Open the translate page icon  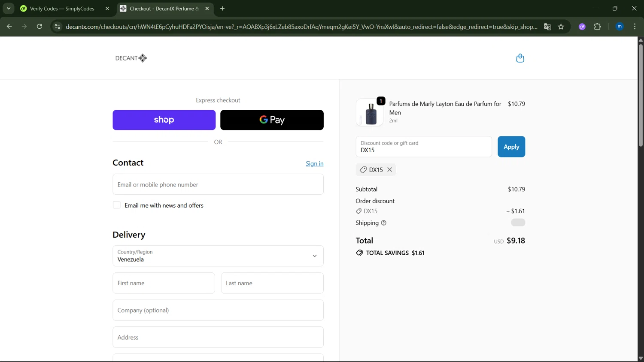(x=547, y=27)
